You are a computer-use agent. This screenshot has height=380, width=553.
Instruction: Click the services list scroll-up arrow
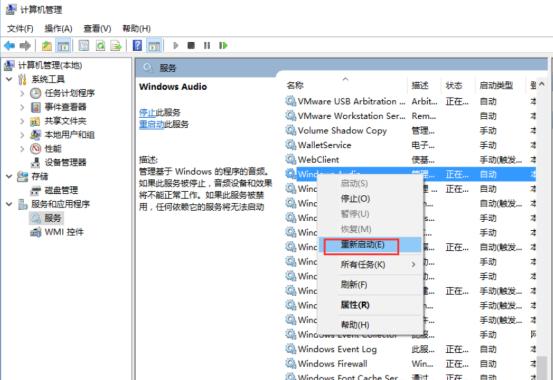click(542, 85)
